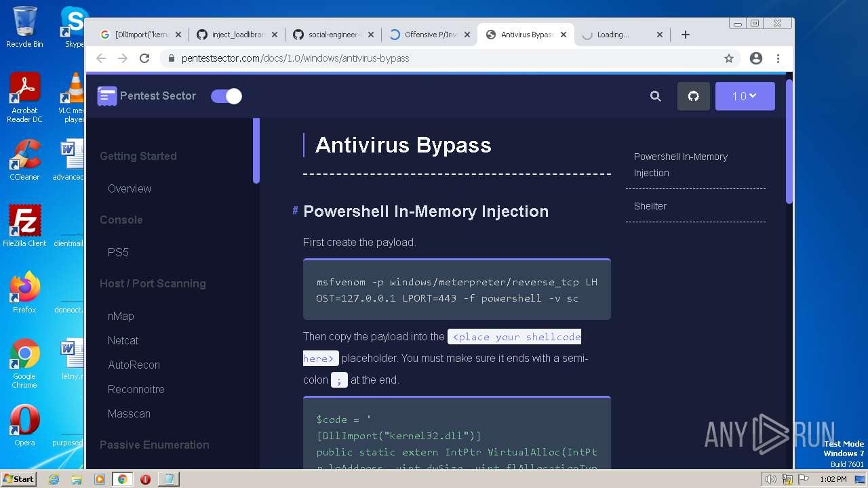
Task: Open the Chrome profile avatar
Action: point(756,58)
